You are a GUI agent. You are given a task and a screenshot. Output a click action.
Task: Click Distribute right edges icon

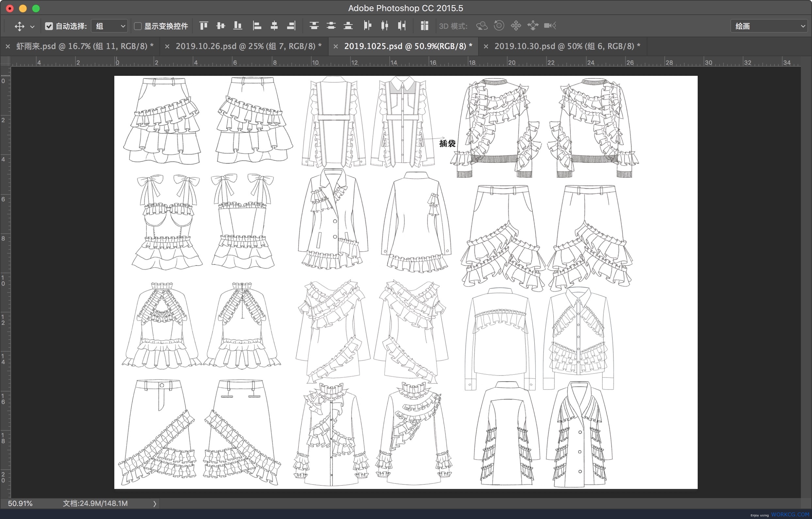coord(402,25)
